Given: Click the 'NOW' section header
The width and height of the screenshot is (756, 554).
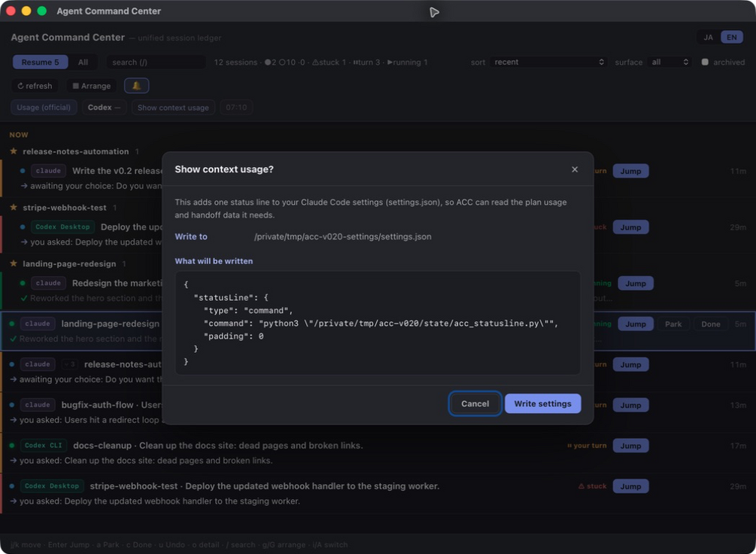Looking at the screenshot, I should [19, 135].
